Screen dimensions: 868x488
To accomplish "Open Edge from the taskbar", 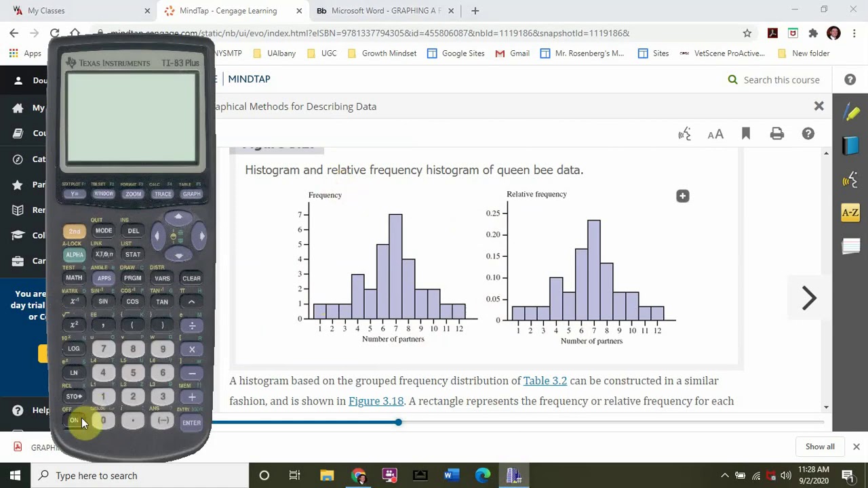I will point(482,476).
